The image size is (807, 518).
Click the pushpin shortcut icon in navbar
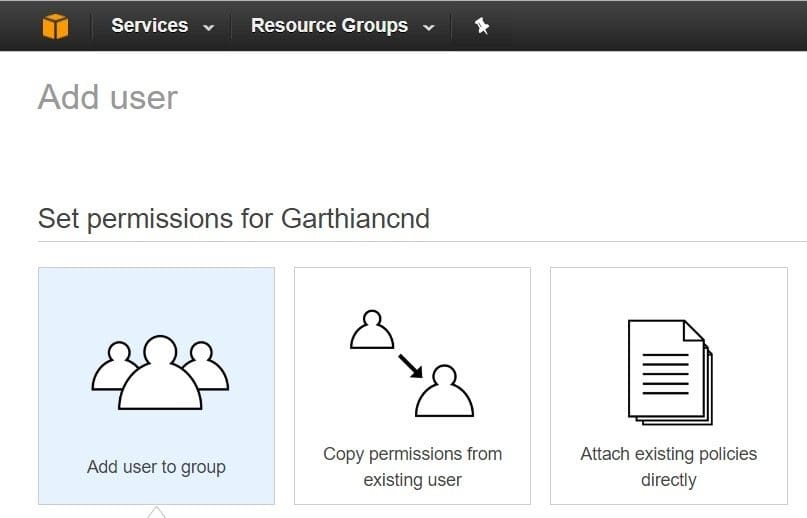pyautogui.click(x=481, y=26)
